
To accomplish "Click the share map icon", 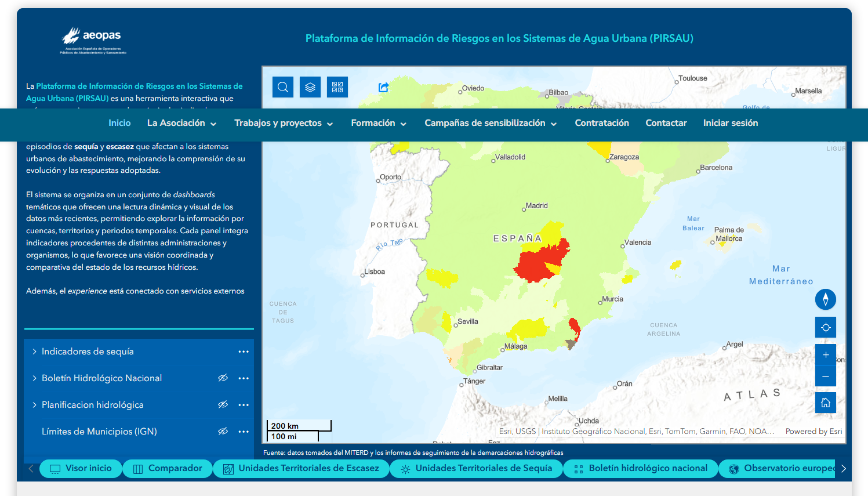I will coord(383,87).
